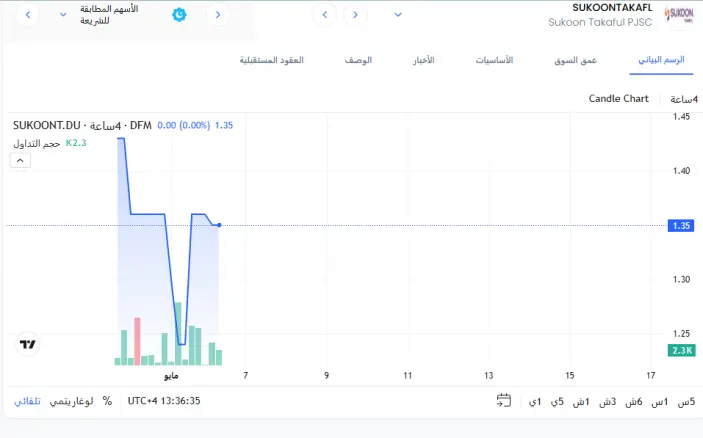
Task: Click the blue 1.35 price label
Action: tap(681, 226)
